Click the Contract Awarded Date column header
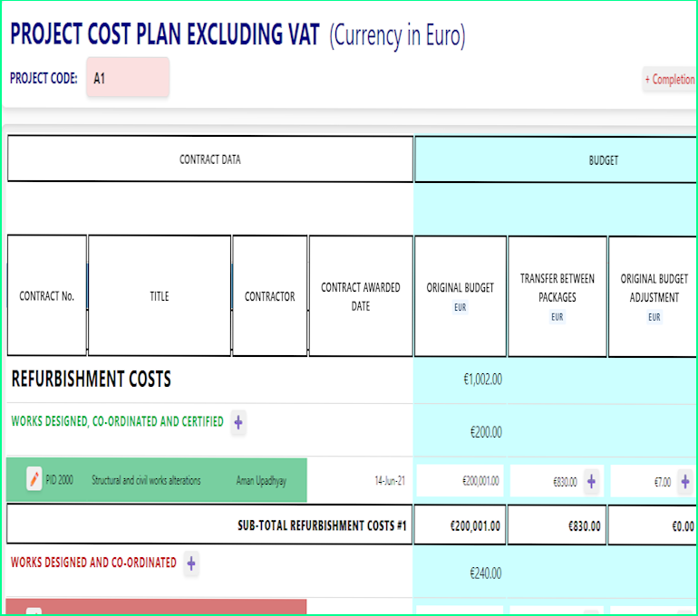The image size is (698, 616). coord(361,296)
